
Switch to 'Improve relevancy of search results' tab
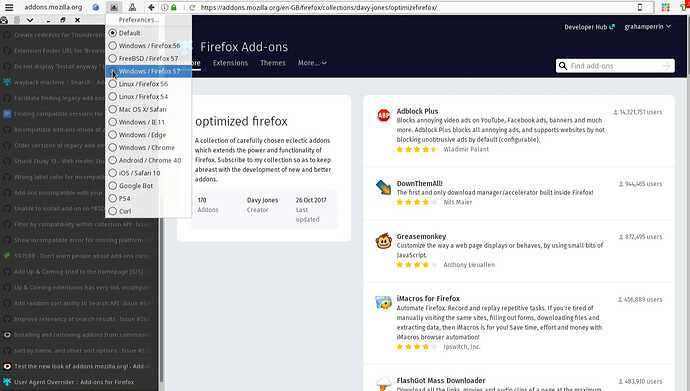tap(79, 319)
